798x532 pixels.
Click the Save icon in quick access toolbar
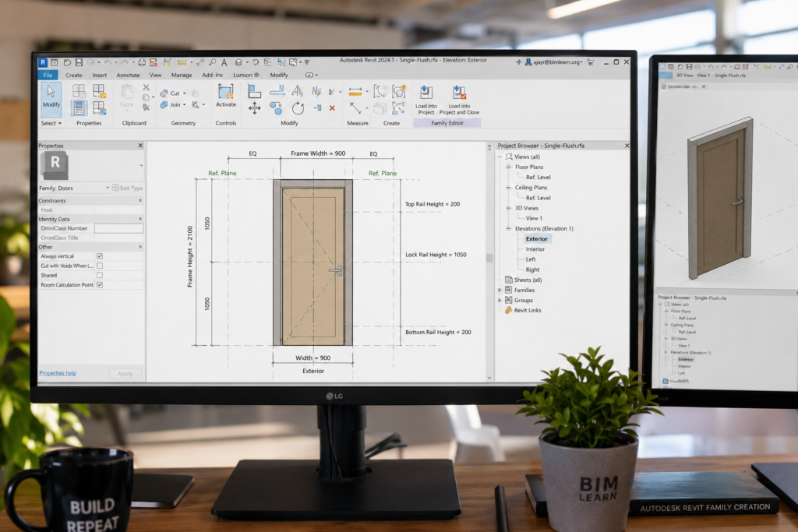click(x=79, y=62)
